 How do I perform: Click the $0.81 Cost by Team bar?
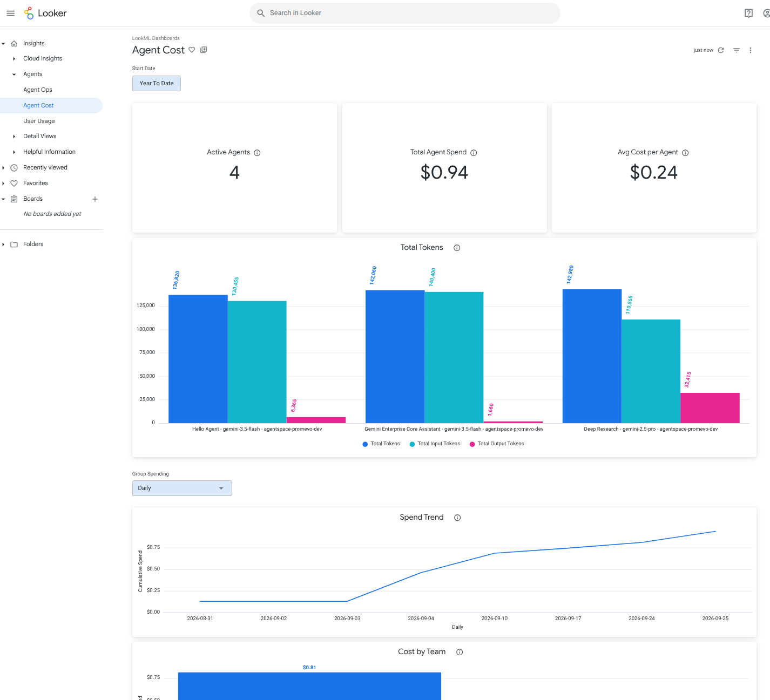[x=309, y=686]
